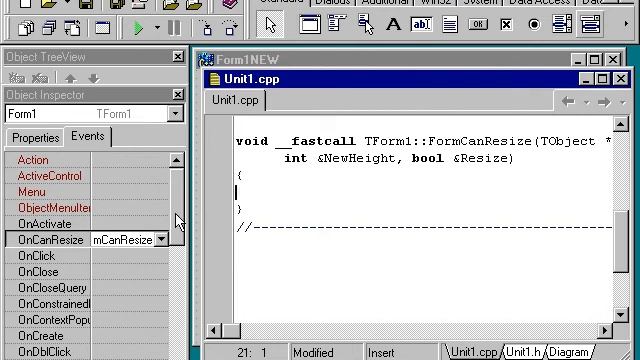
Task: Select the ComboBox component icon
Action: (x=590, y=24)
